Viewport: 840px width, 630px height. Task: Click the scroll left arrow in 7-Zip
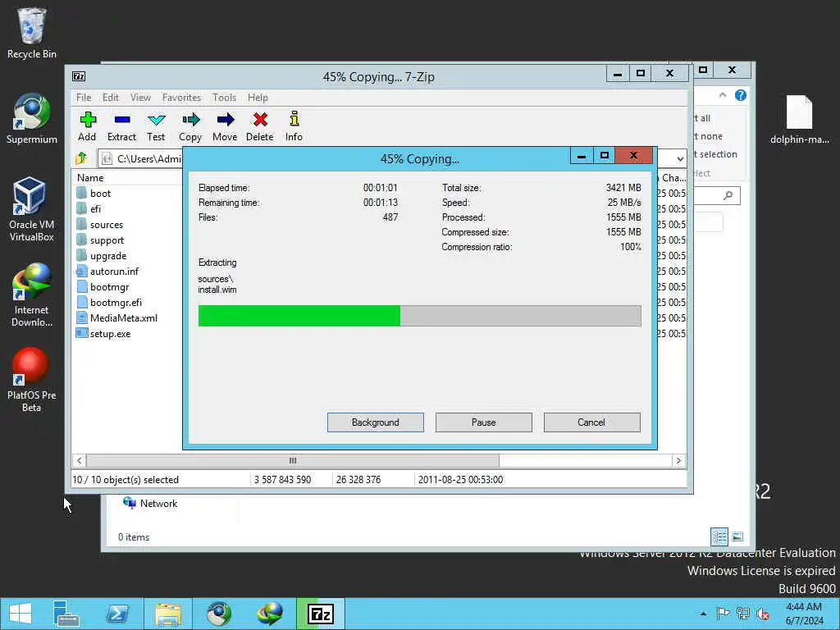80,461
